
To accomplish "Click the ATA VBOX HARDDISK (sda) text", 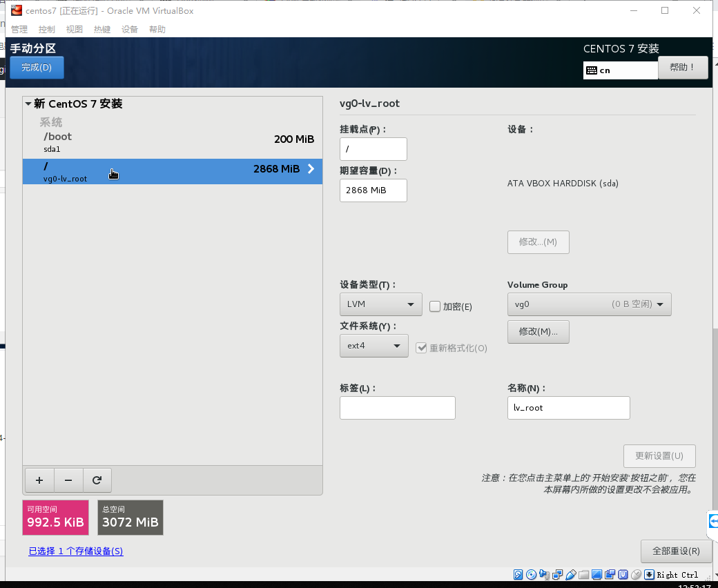I will 563,184.
